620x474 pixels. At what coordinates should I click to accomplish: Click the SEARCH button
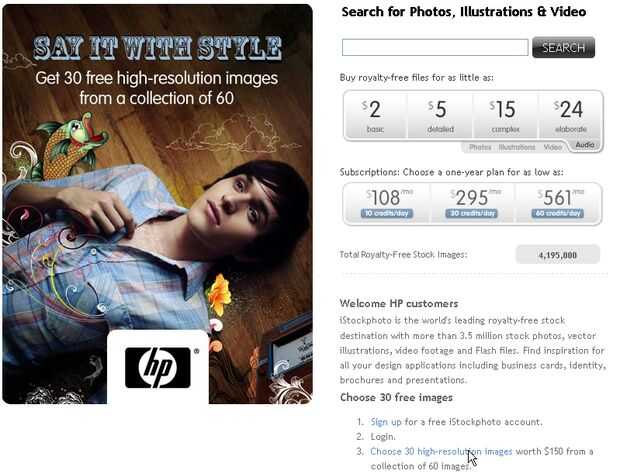563,47
